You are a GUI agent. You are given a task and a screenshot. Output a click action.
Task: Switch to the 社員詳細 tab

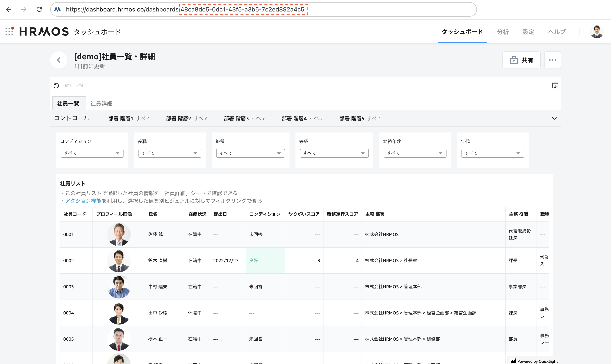tap(101, 103)
